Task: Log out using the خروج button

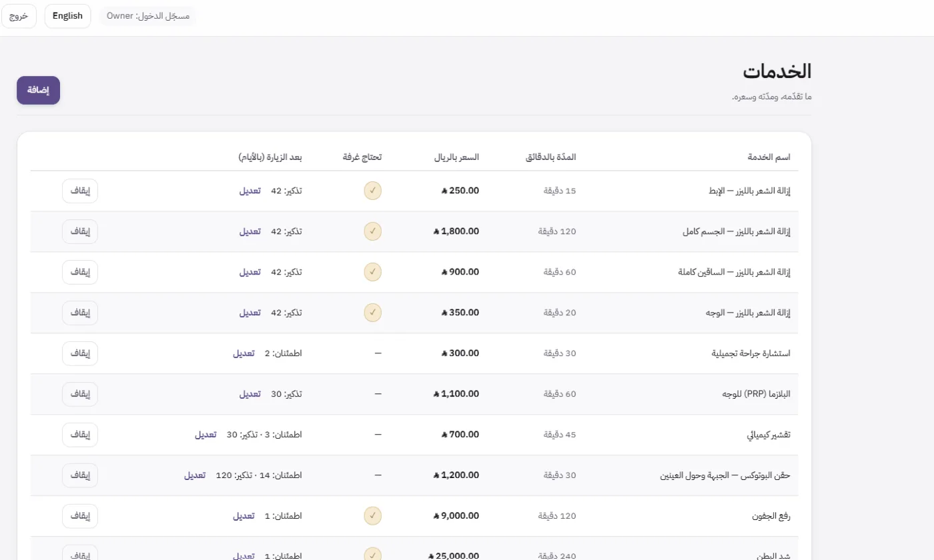Action: tap(19, 16)
